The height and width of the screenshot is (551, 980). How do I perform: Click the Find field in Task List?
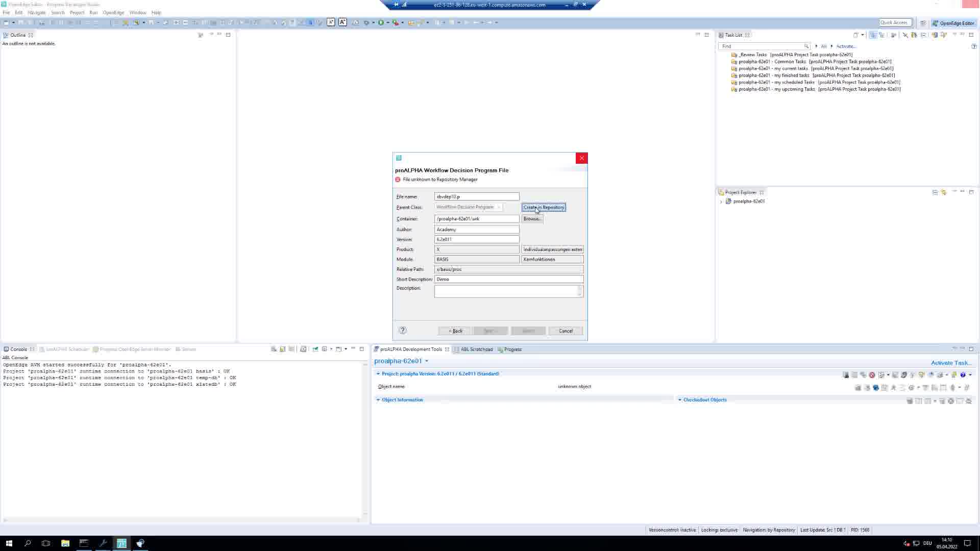(764, 46)
